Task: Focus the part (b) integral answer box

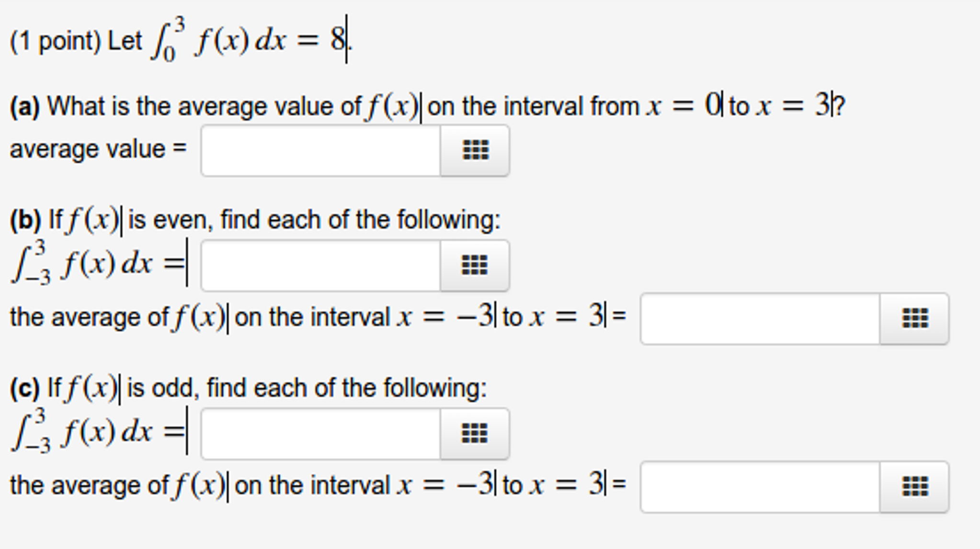Action: point(321,266)
